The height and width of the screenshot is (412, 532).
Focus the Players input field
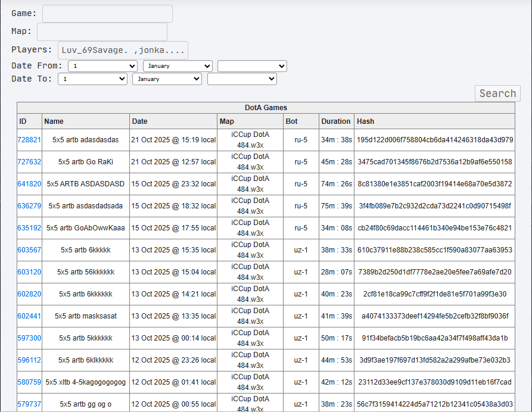click(x=123, y=50)
